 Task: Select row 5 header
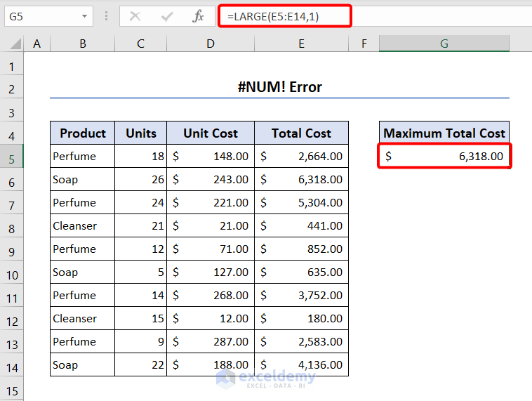12,157
